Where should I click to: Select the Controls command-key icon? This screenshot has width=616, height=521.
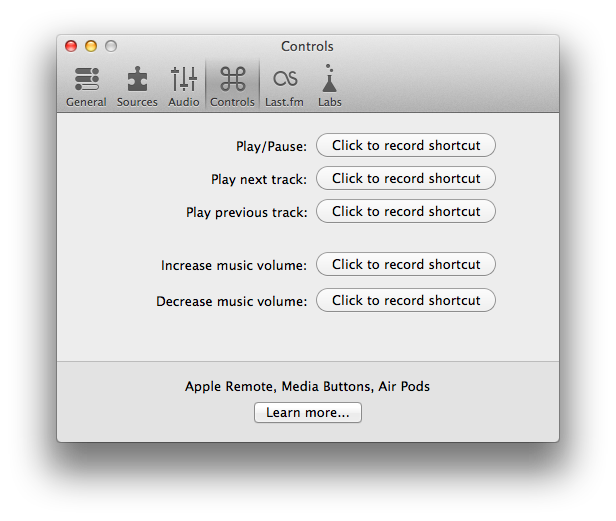click(x=232, y=86)
